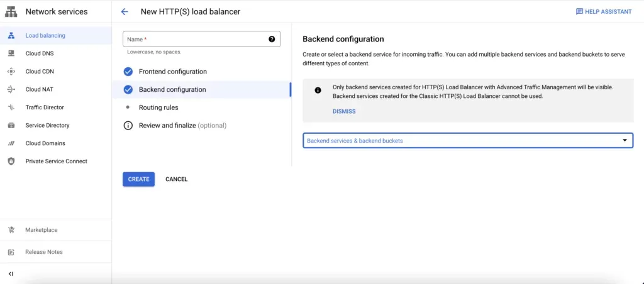Open Cloud Domains in the sidebar

tap(56, 143)
